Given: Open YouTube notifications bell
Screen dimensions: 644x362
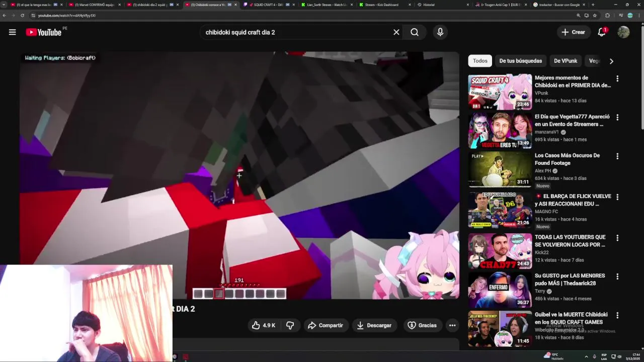Looking at the screenshot, I should coord(602,32).
